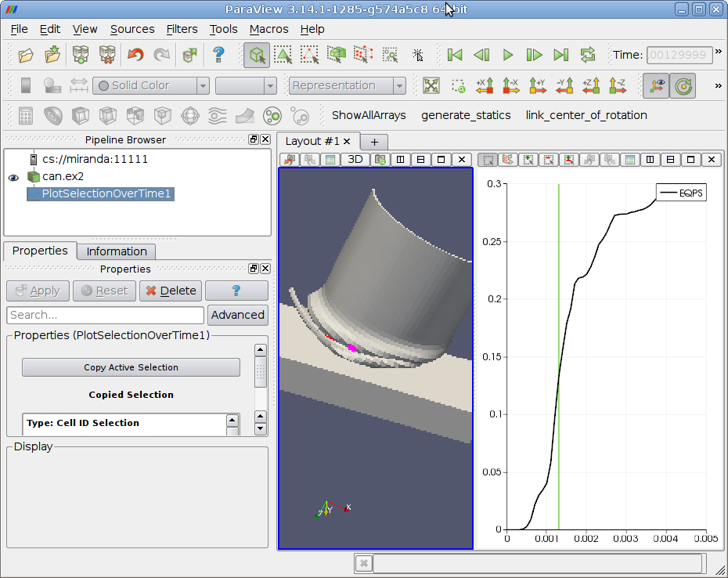Click the Time value field
The image size is (728, 578).
[679, 55]
